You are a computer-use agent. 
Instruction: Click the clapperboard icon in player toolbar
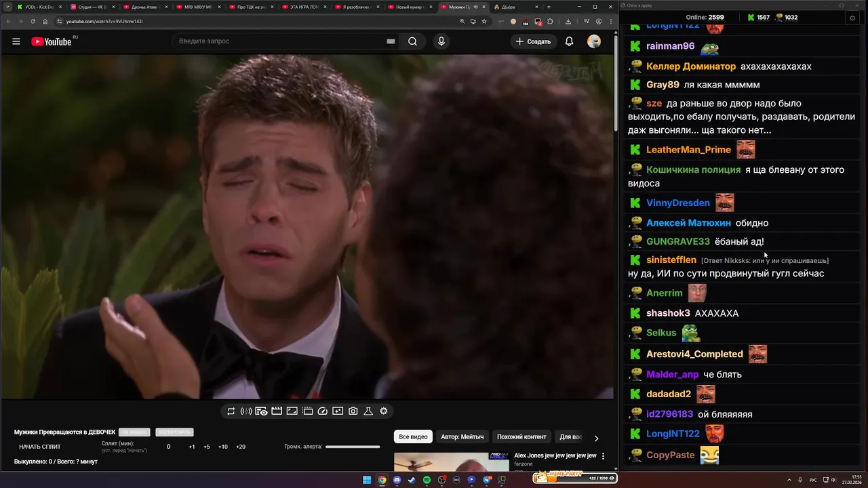click(277, 411)
